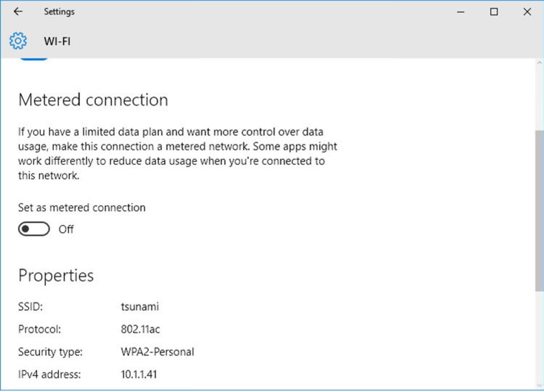Select the IPv4 address value 10.1.1.41

coord(139,374)
